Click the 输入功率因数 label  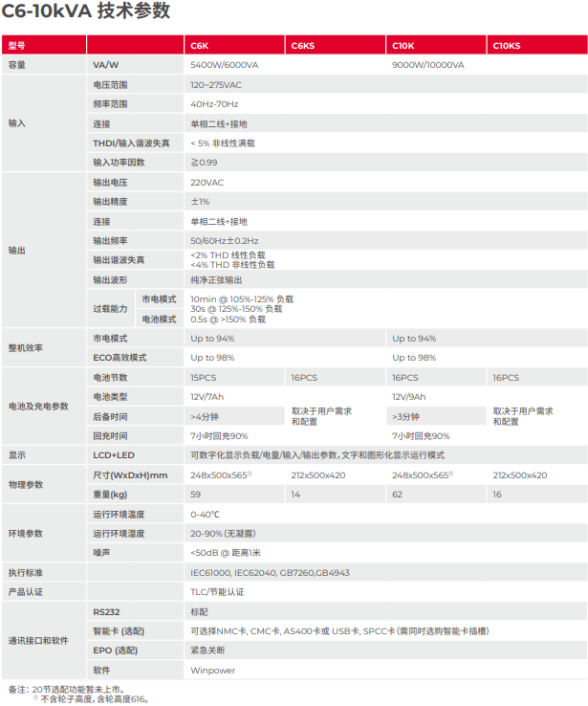click(119, 163)
